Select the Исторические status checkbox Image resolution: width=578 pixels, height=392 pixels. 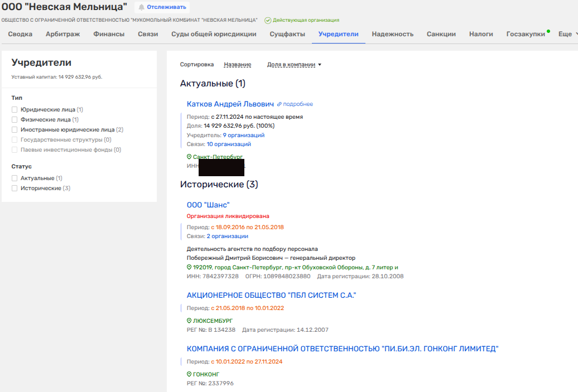click(15, 188)
